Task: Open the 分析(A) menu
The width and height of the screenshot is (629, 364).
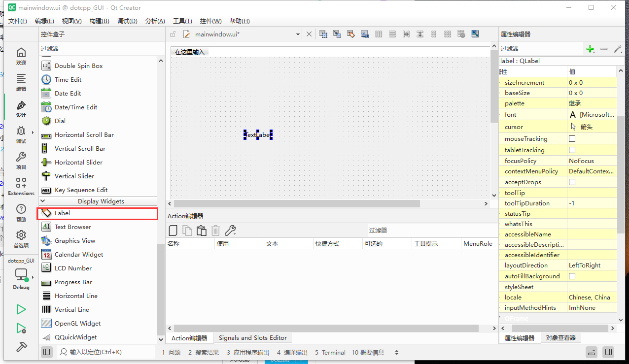Action: point(155,21)
